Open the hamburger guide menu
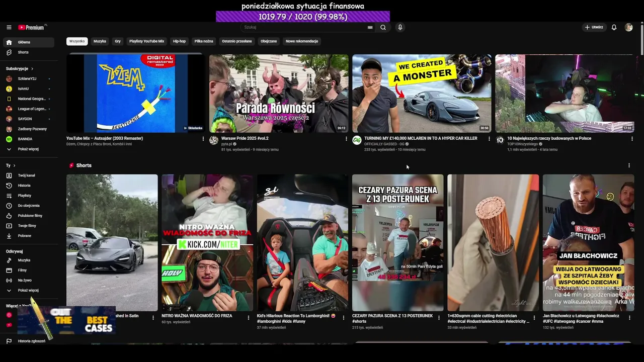 (x=9, y=28)
